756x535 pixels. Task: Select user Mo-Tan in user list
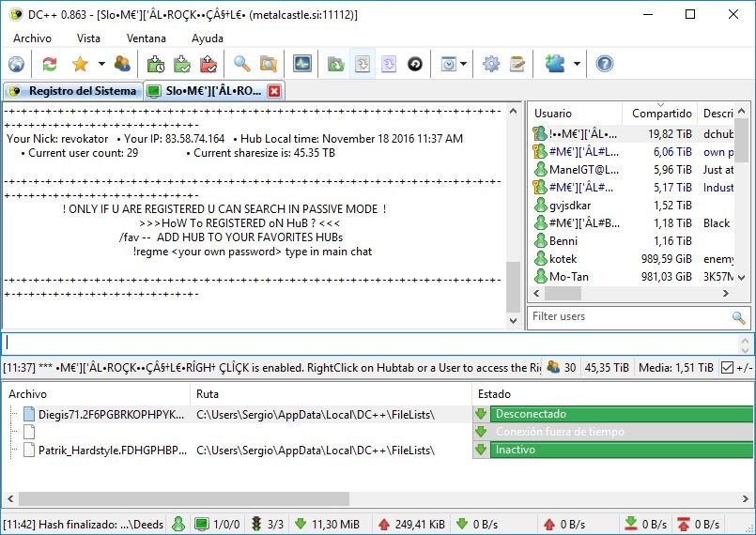[x=633, y=277]
